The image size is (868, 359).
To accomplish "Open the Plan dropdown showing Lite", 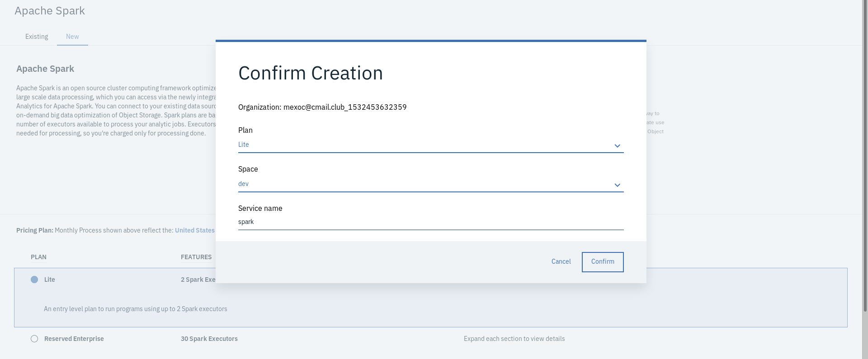I will pyautogui.click(x=431, y=145).
